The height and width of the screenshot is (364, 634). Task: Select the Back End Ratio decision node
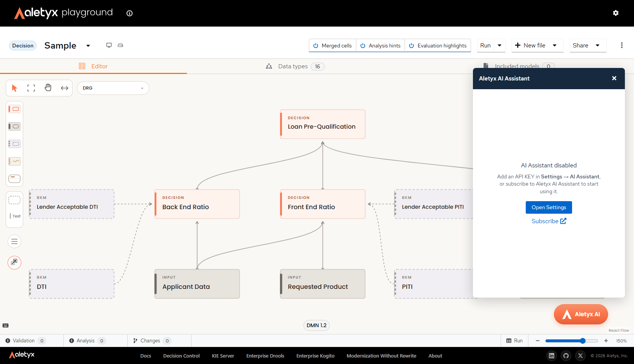[197, 204]
